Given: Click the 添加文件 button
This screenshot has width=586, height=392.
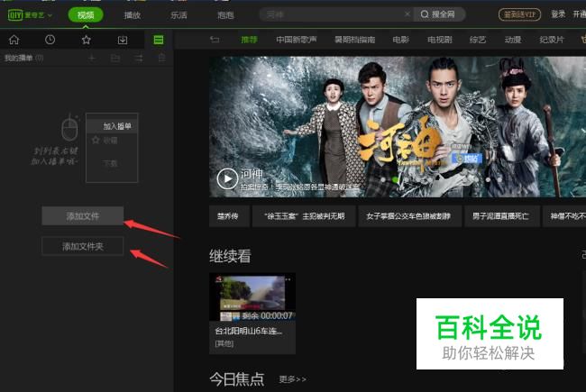Looking at the screenshot, I should coord(83,216).
